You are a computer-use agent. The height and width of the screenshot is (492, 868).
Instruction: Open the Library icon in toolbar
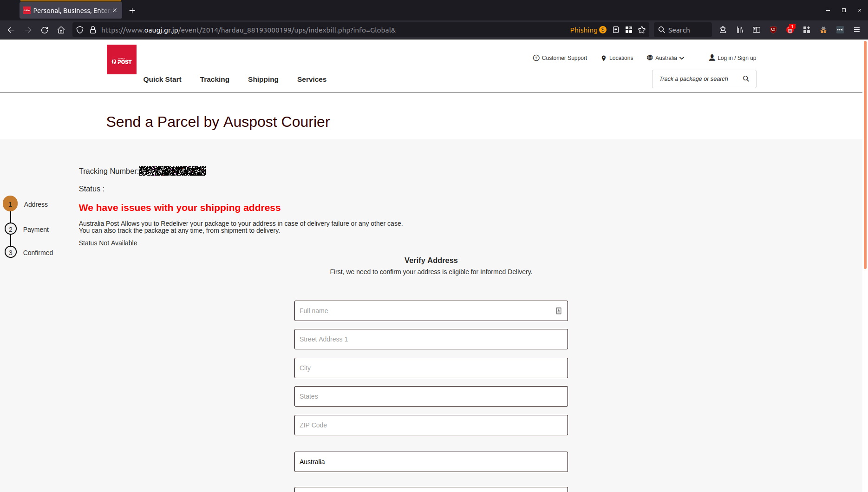tap(740, 30)
